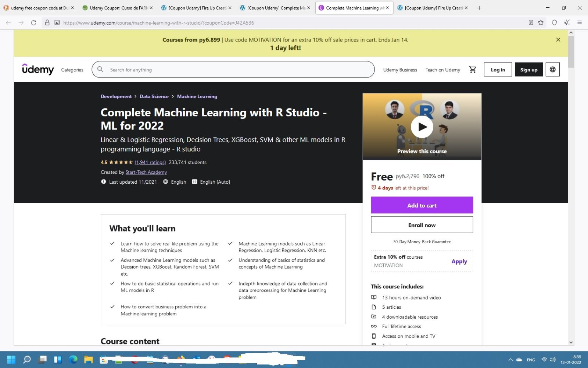
Task: Go back to the previous page
Action: pos(8,23)
